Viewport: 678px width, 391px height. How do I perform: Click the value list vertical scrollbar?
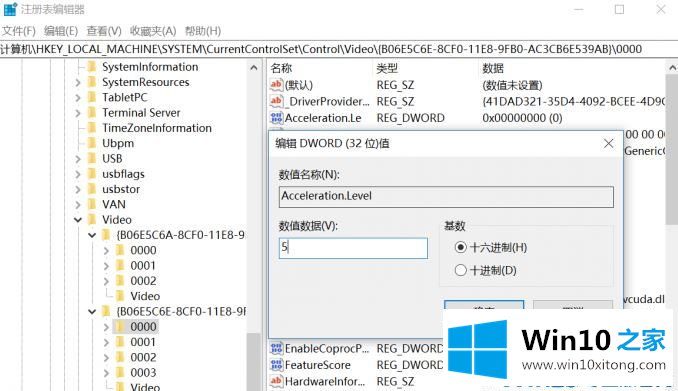[672, 149]
